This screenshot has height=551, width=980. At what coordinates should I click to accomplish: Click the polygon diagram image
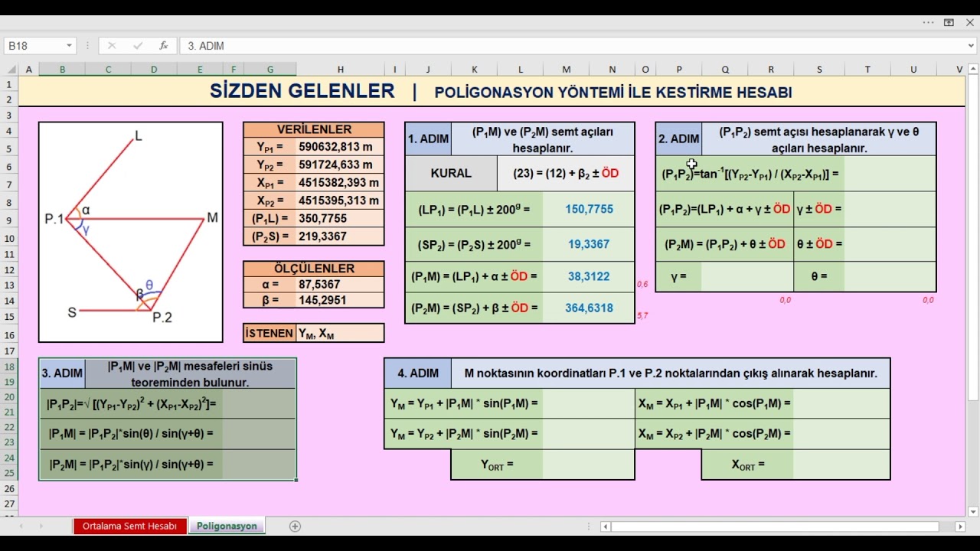pos(131,232)
